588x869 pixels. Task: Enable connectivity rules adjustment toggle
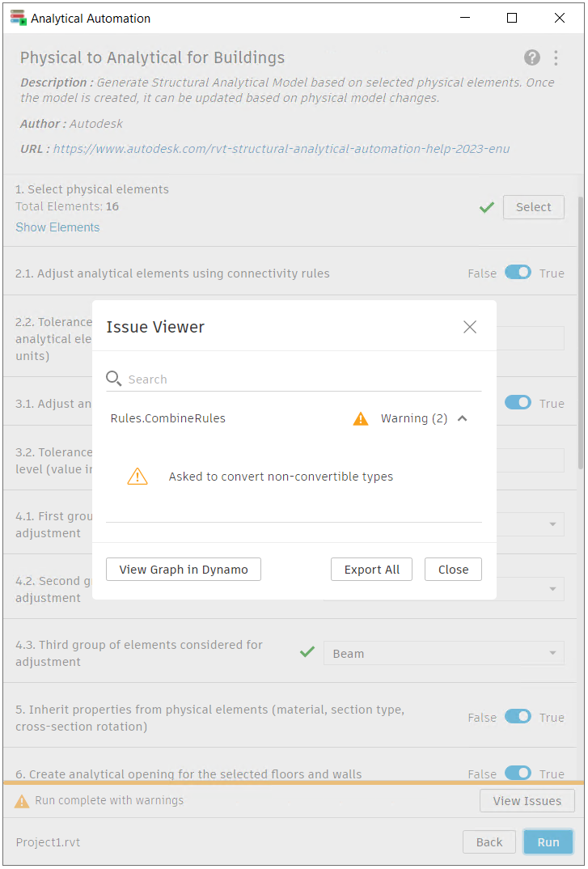(518, 273)
